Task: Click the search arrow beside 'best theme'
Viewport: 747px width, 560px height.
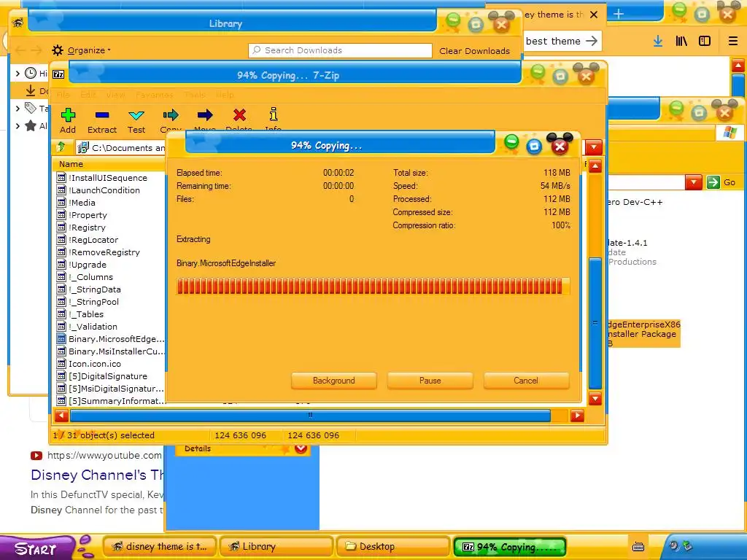Action: click(591, 41)
